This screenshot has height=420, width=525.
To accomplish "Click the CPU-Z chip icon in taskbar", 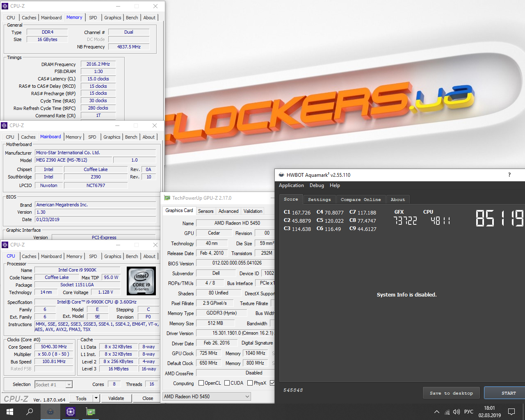I will point(70,412).
